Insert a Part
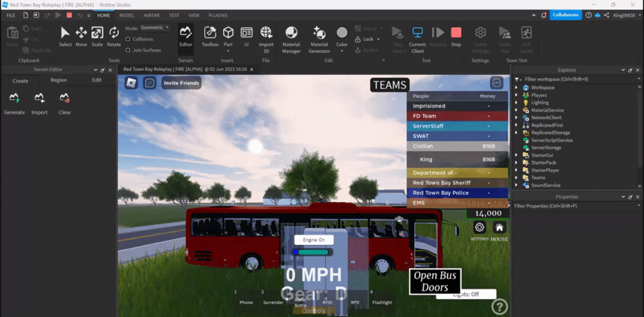Viewport: 644px width, 317px height. point(229,37)
